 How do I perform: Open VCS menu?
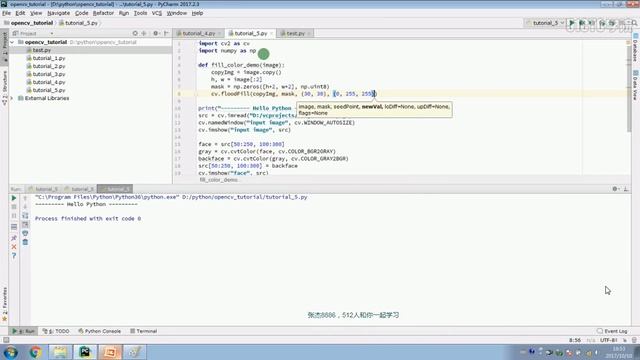coord(157,13)
